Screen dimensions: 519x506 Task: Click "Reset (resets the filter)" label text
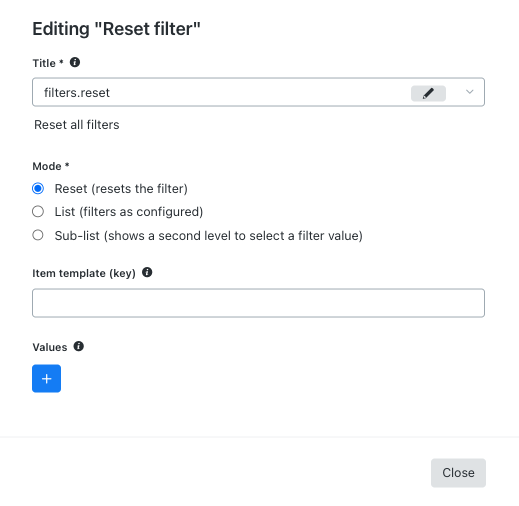coord(121,189)
